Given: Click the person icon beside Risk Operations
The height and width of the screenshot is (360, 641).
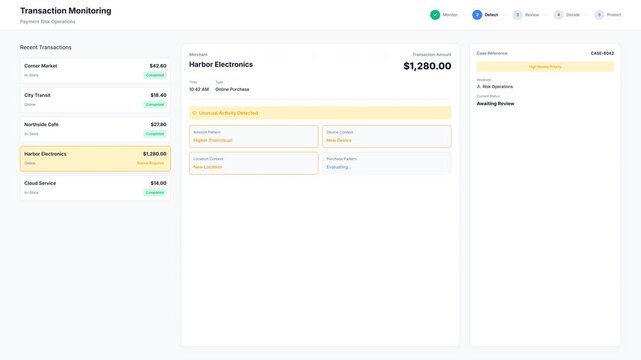Looking at the screenshot, I should point(479,87).
